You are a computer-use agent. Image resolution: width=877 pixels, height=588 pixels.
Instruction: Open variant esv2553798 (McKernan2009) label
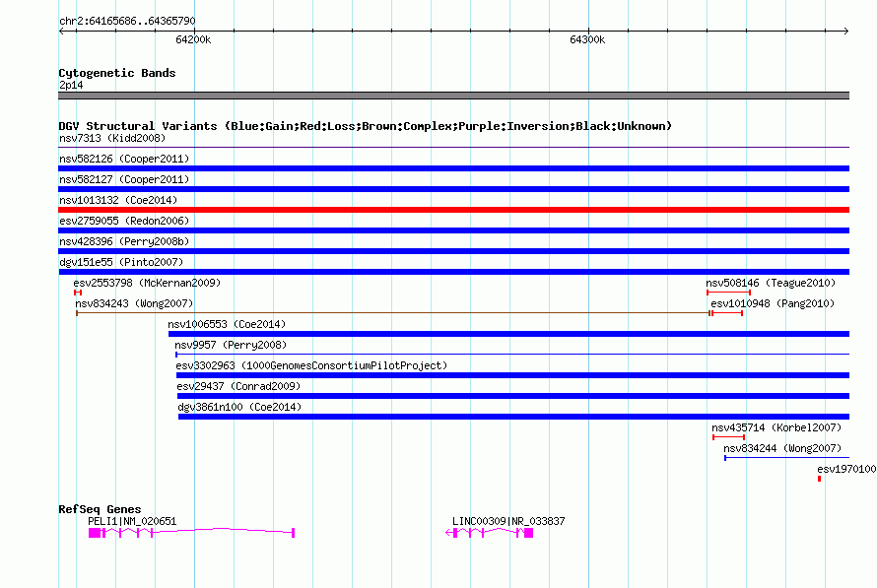tap(147, 283)
